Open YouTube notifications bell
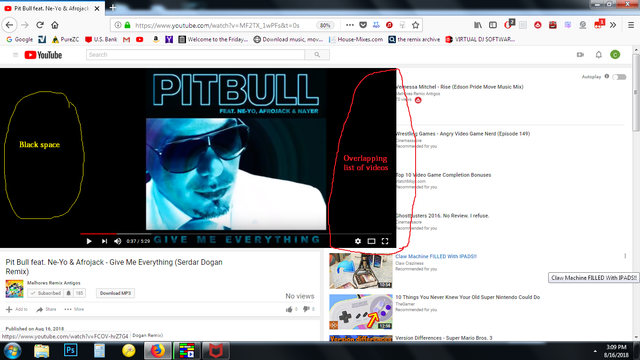 point(598,55)
